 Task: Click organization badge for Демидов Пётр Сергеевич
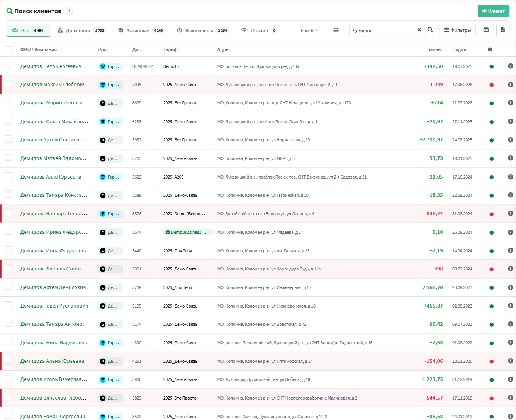[x=110, y=66]
